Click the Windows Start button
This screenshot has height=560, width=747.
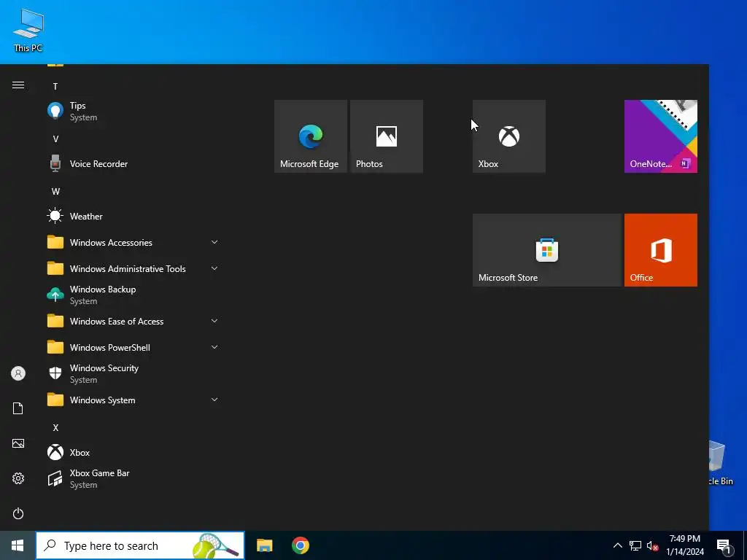coord(18,545)
